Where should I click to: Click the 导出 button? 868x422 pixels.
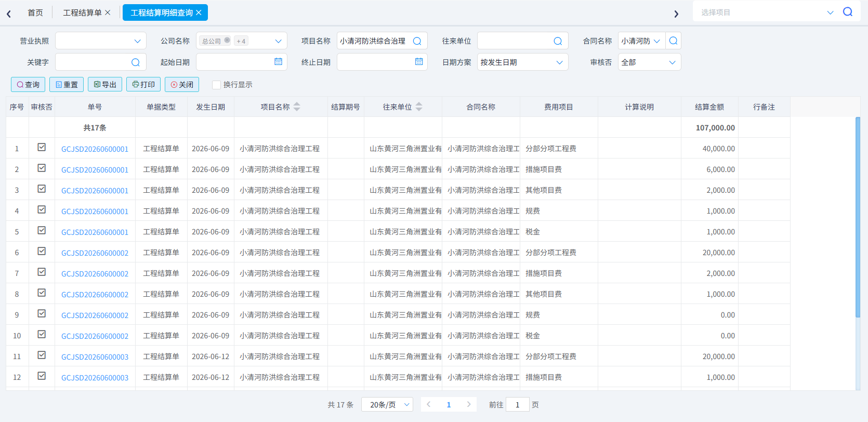(x=105, y=85)
